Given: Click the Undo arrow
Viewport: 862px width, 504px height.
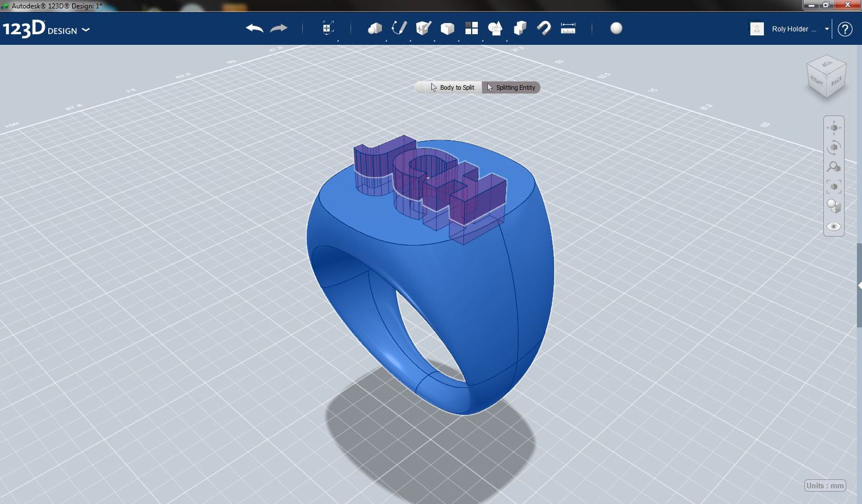Looking at the screenshot, I should tap(254, 27).
